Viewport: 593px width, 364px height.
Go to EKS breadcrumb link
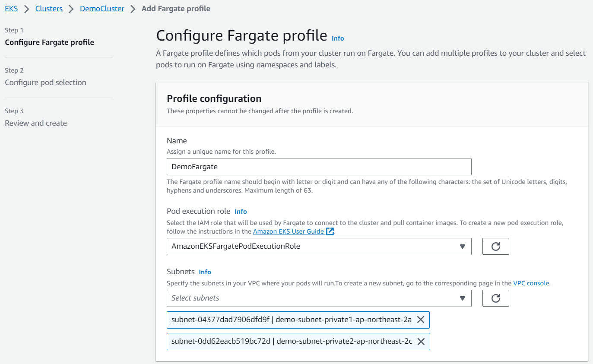(11, 9)
